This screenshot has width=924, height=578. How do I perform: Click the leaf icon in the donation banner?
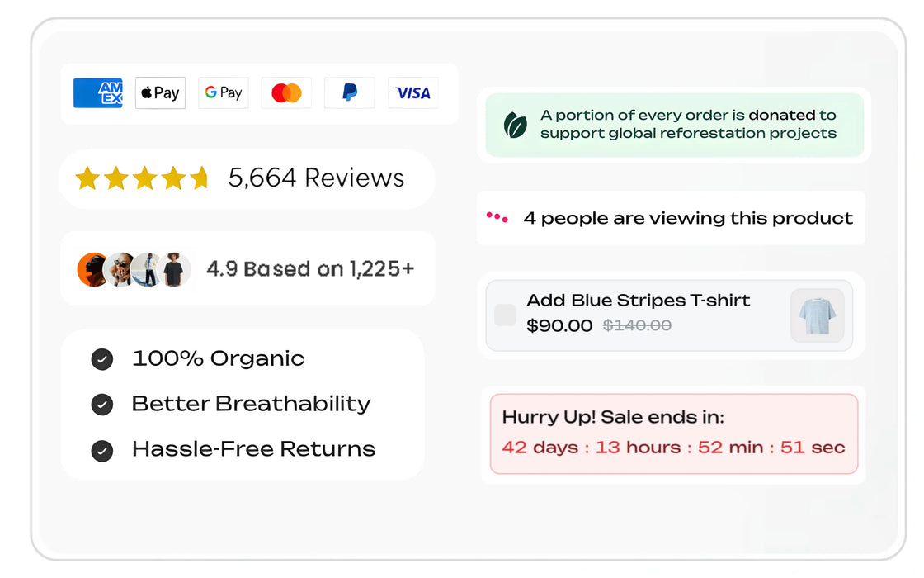coord(516,124)
